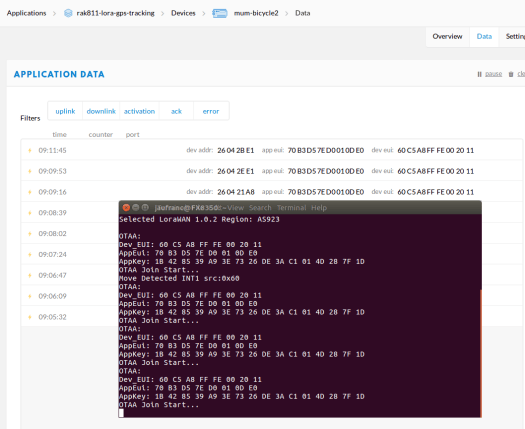Screen dimensions: 525x429
Task: Open terminal View menu
Action: pyautogui.click(x=236, y=208)
